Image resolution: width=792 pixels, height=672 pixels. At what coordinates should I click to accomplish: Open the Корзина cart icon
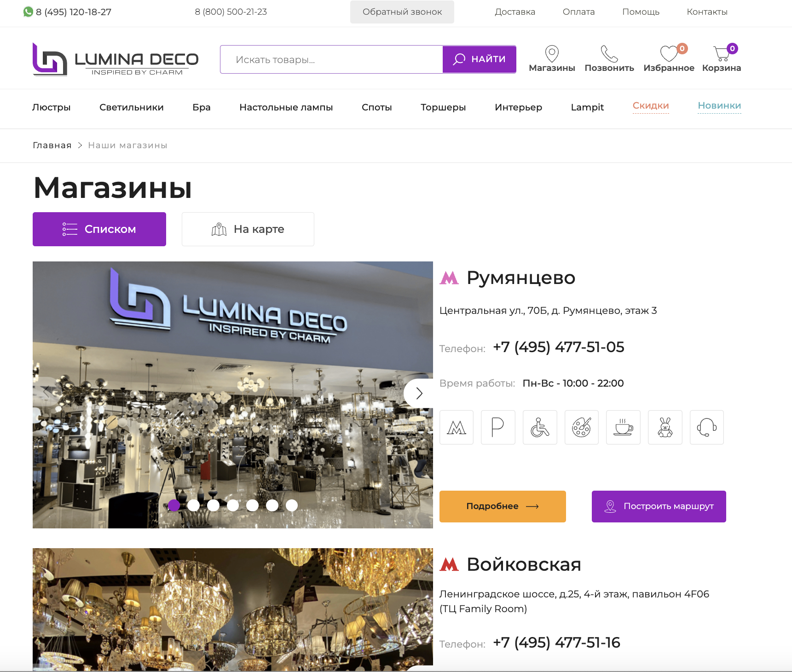point(721,53)
